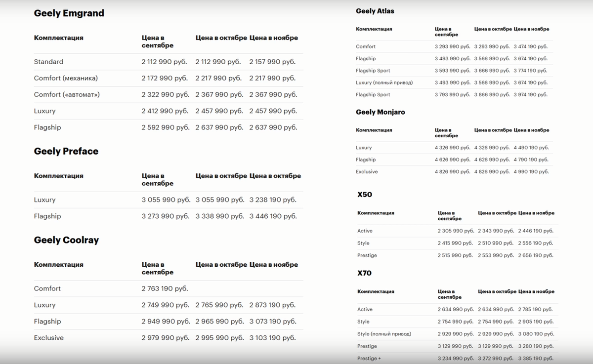The height and width of the screenshot is (364, 593).
Task: Select Preface Luxury price "3 238 190 руб."
Action: tap(273, 200)
